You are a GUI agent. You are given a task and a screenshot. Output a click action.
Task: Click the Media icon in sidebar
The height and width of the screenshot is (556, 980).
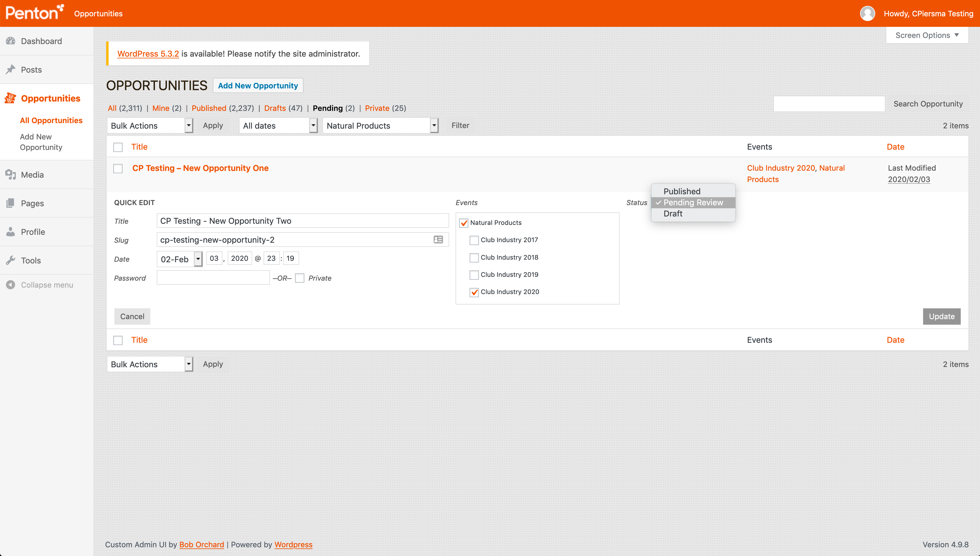click(11, 174)
